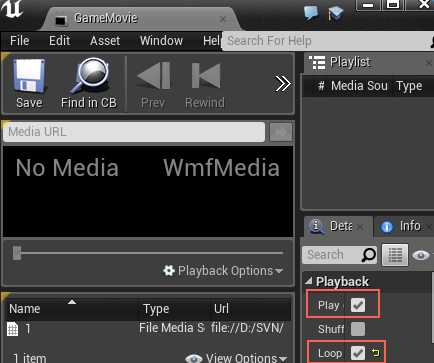Click the View Options eye icon
The width and height of the screenshot is (434, 363).
click(194, 359)
